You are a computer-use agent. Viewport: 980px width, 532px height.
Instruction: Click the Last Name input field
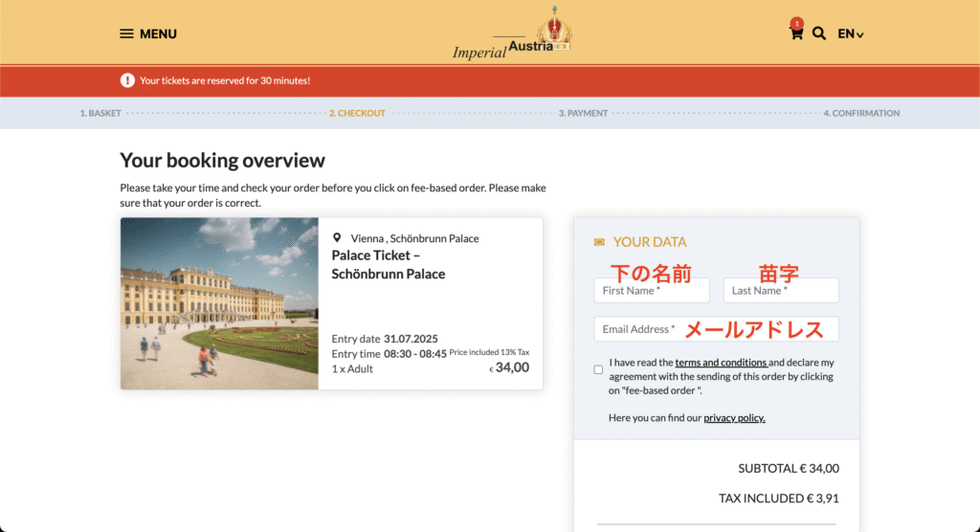[781, 291]
